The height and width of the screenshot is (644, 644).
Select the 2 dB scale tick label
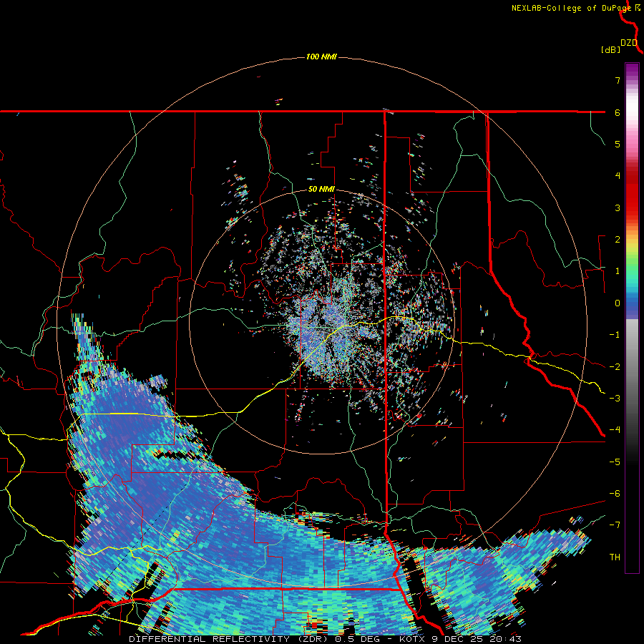click(x=618, y=240)
